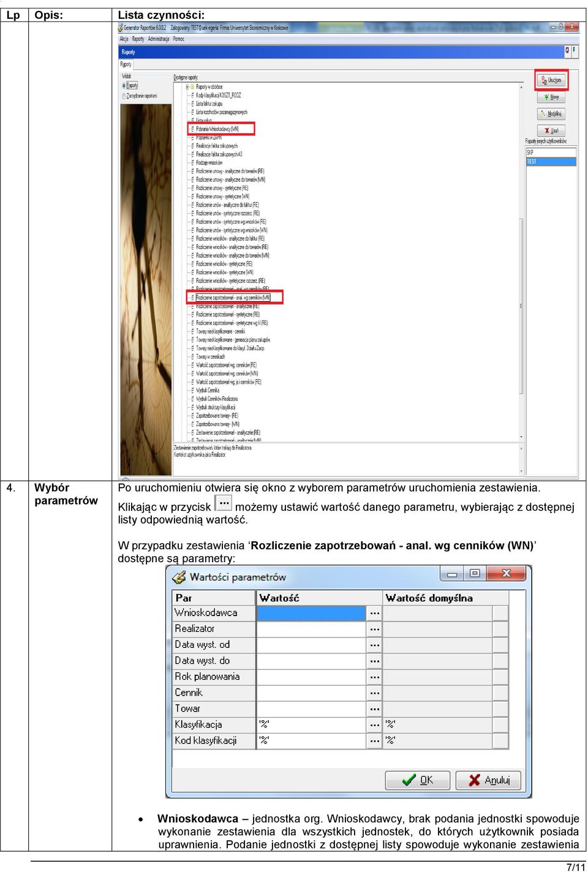Click the Wnioskodawca value field
588x872 pixels.
tap(311, 613)
